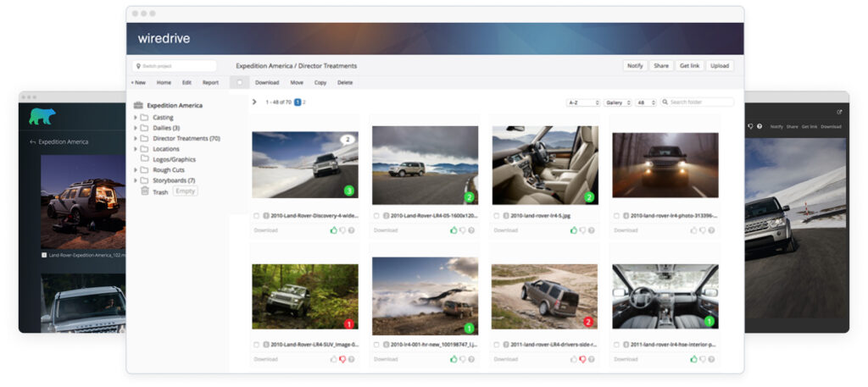
Task: Expand the Casting folder arrow
Action: [135, 117]
